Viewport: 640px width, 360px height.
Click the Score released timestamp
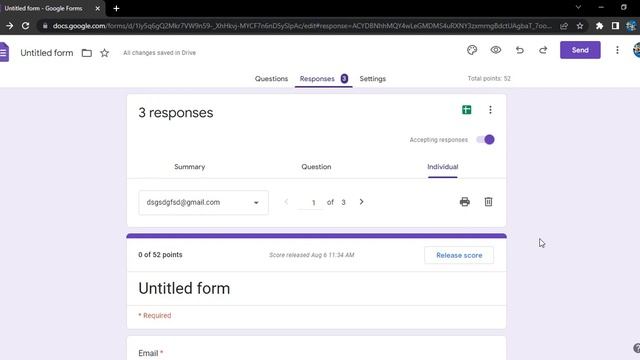click(x=311, y=255)
